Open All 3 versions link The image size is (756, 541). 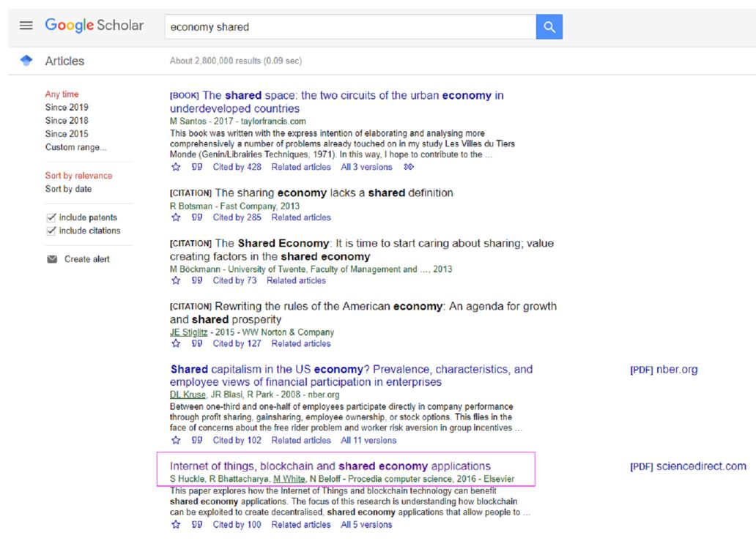(366, 167)
